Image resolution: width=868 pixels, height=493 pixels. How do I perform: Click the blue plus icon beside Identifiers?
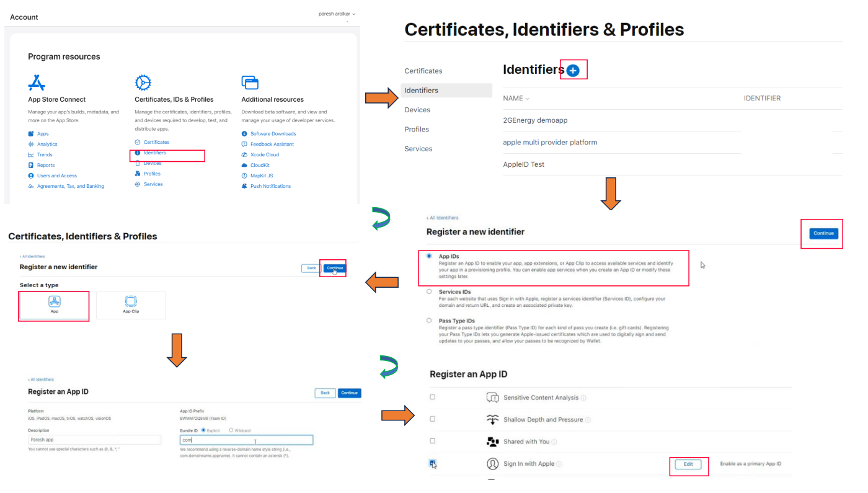click(x=572, y=69)
